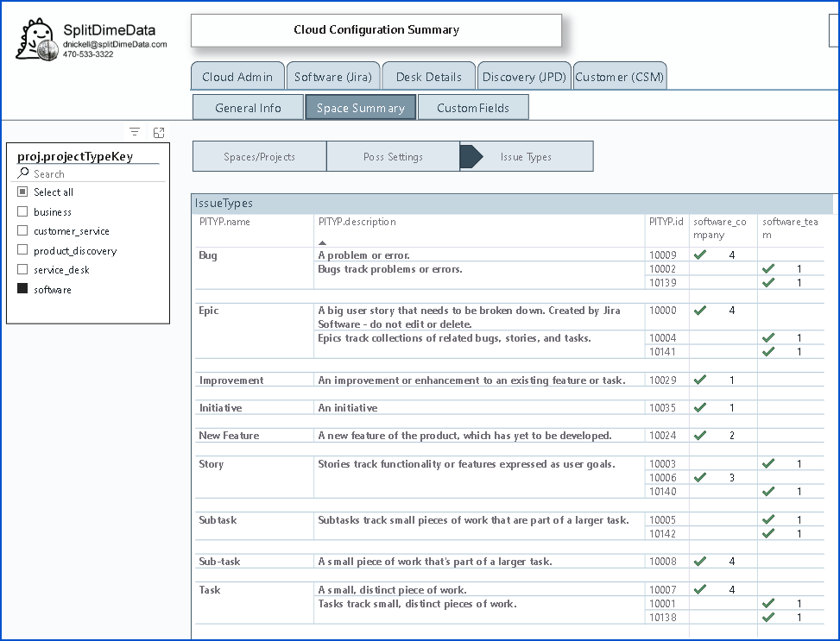
Task: Switch to the Cloud Admin tab
Action: coord(237,77)
